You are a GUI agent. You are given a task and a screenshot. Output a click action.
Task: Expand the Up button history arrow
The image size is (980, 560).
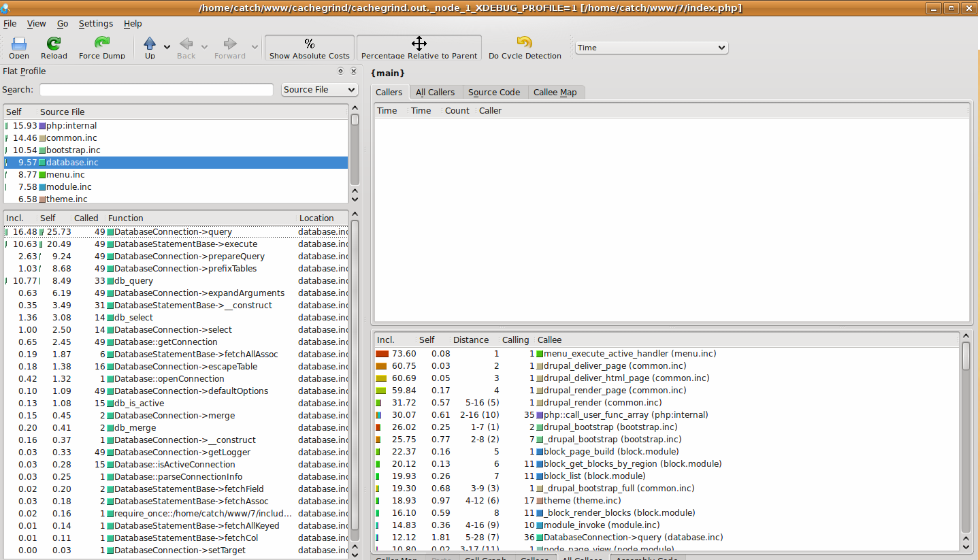pos(167,48)
